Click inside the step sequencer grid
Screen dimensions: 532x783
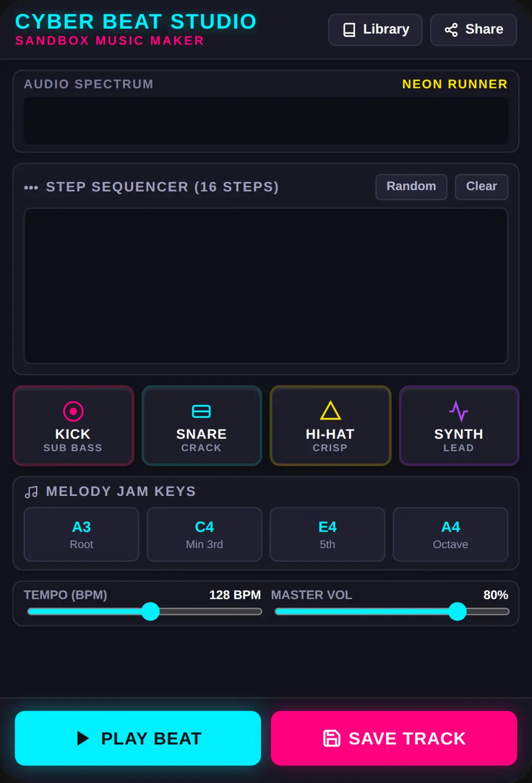[x=266, y=286]
